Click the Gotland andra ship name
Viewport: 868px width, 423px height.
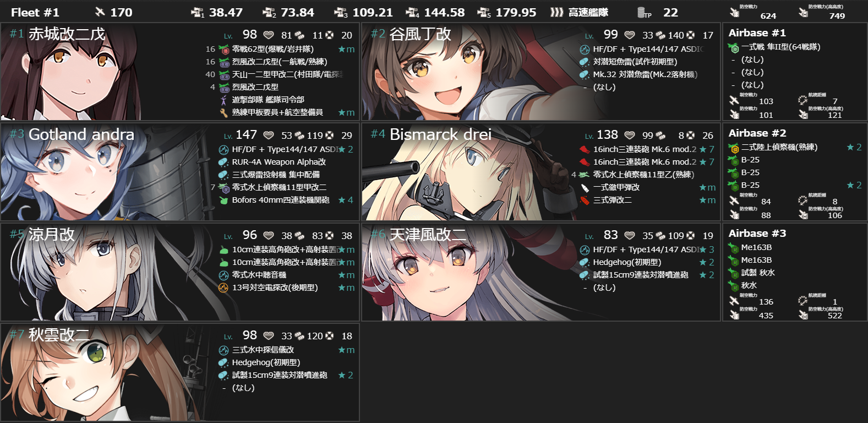(x=81, y=134)
